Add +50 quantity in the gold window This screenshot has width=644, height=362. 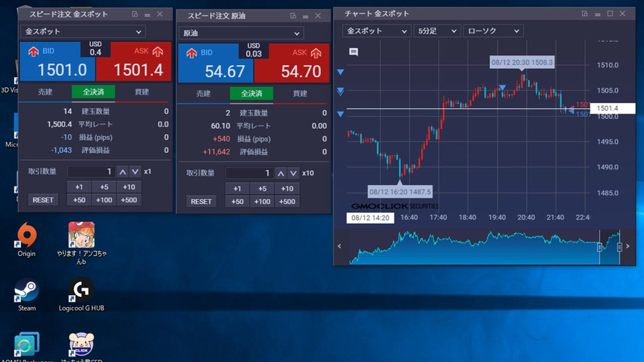tap(79, 200)
